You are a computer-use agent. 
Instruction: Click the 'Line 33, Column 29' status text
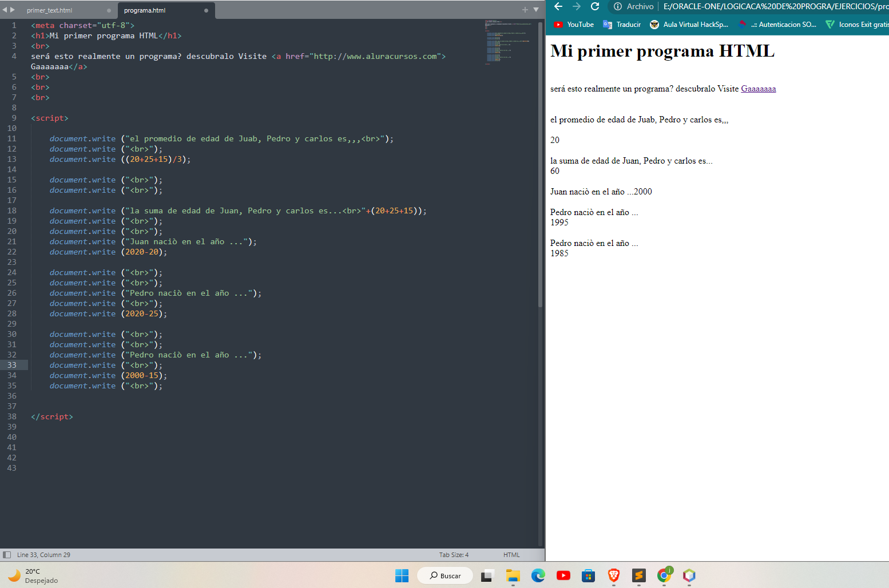pos(43,555)
